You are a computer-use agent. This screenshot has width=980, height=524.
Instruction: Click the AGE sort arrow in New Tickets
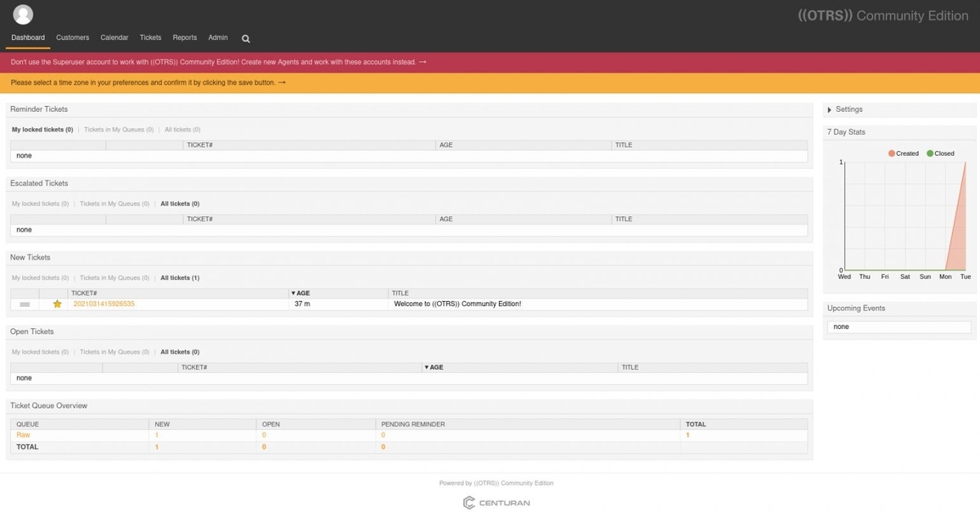[x=292, y=292]
